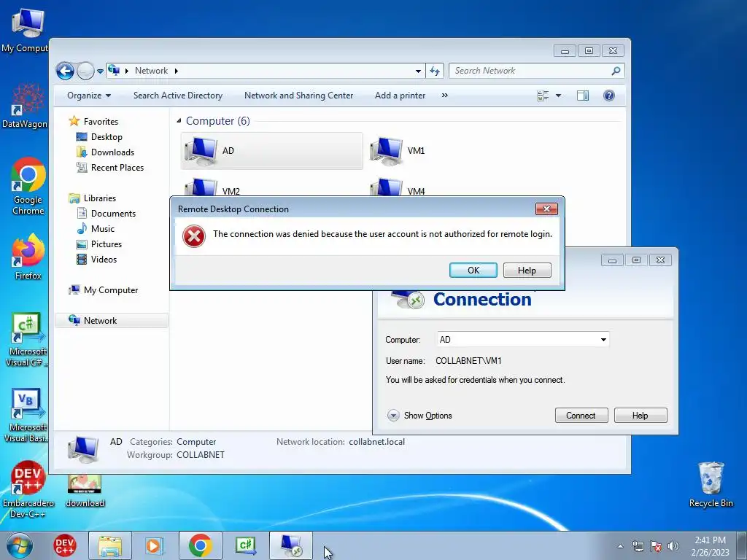Switch to Remote Desktop Connection taskbar button
747x560 pixels.
click(x=291, y=545)
